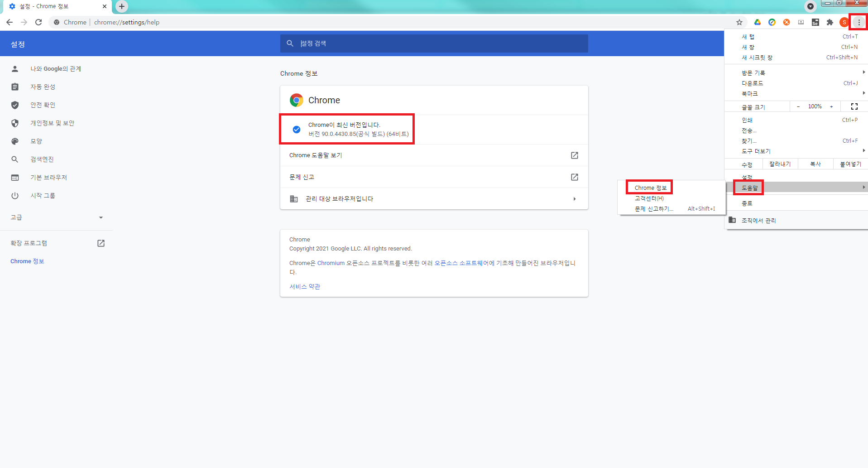The height and width of the screenshot is (468, 868).
Task: Click 조직에서 관리 menu entry
Action: [796, 221]
